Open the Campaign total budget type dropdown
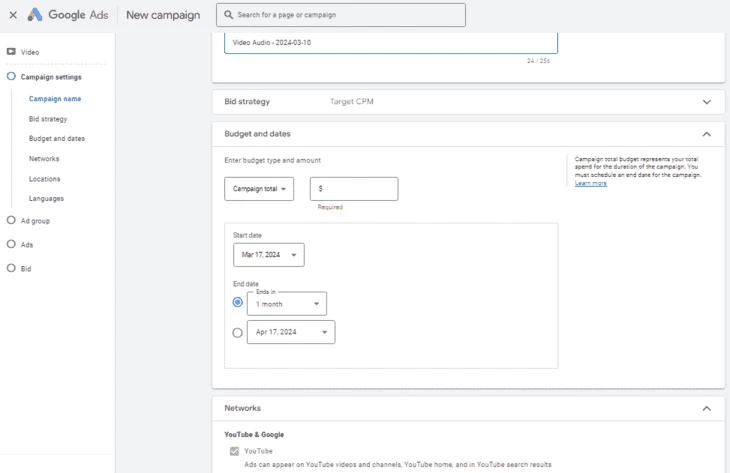 [259, 189]
